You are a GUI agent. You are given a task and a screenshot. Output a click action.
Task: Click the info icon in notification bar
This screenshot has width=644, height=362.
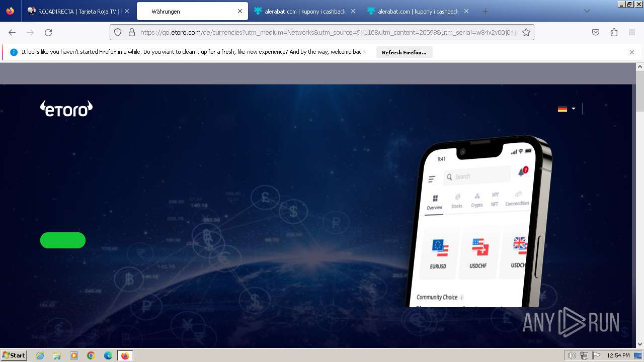coord(14,52)
